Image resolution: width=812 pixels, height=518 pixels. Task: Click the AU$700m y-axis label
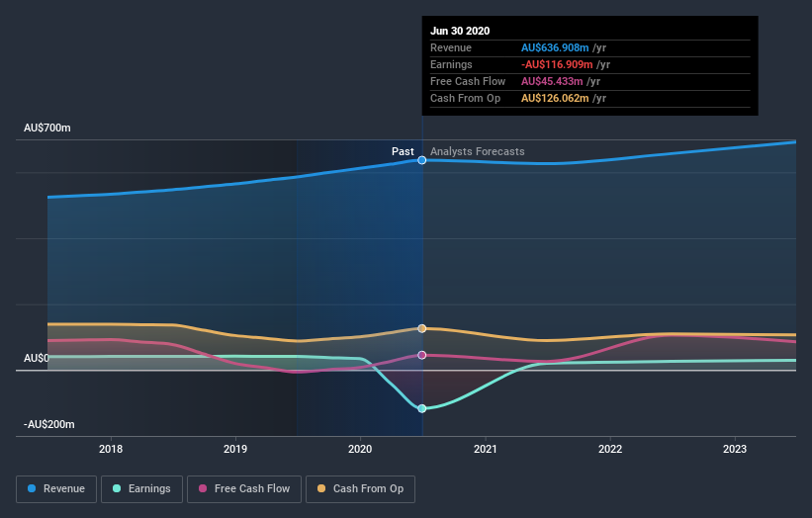47,128
